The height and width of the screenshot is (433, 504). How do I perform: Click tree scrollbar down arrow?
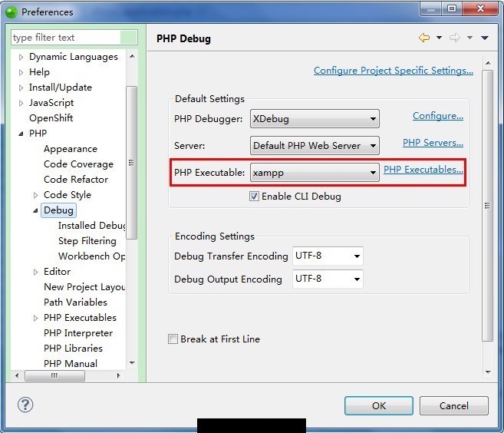point(132,363)
